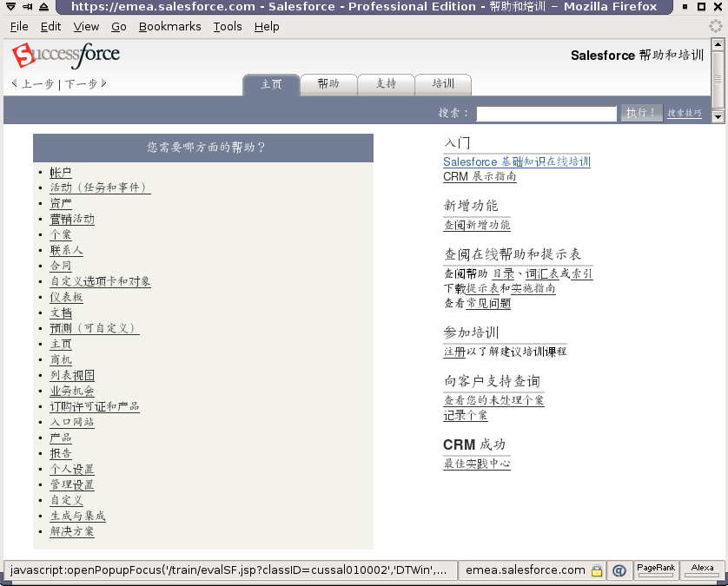Click the Successforce logo
728x586 pixels.
pos(65,56)
